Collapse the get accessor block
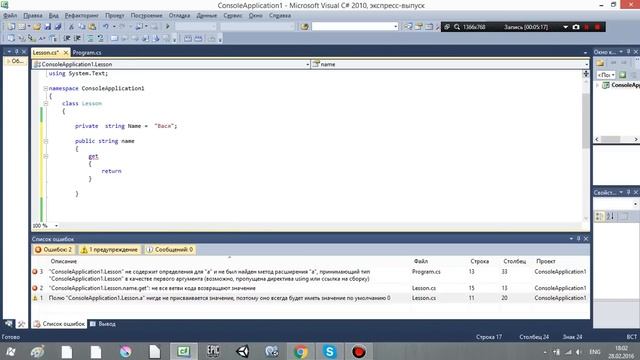This screenshot has height=360, width=640. [46, 156]
